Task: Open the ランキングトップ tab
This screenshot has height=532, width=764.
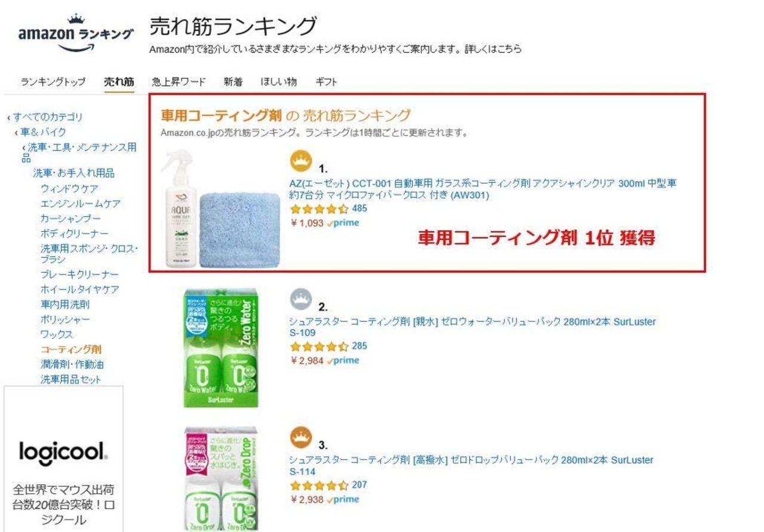Action: pyautogui.click(x=53, y=82)
